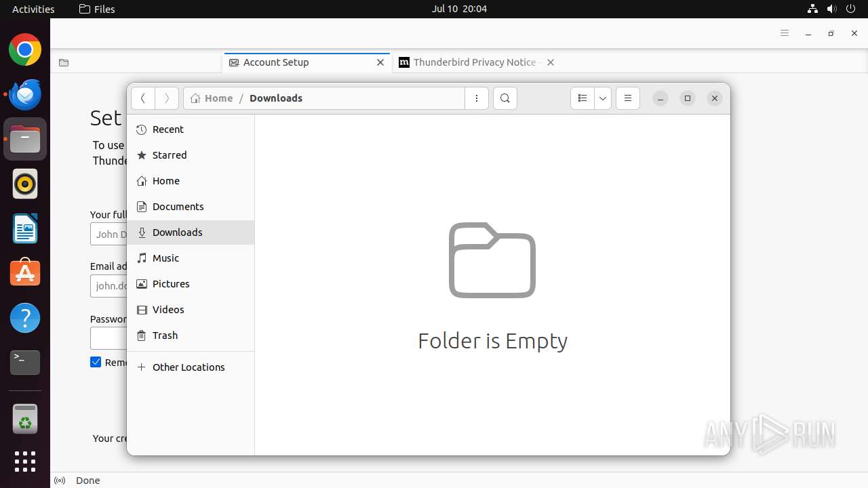Open Videos in the sidebar
This screenshot has width=868, height=488.
click(191, 310)
